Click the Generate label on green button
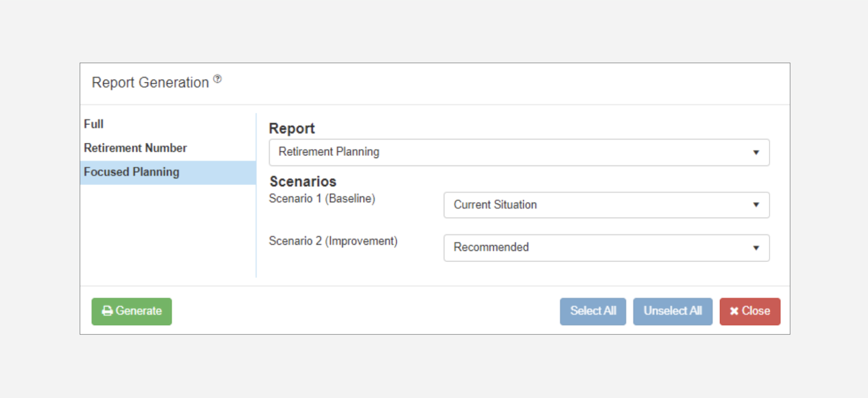The width and height of the screenshot is (868, 398). coord(139,311)
